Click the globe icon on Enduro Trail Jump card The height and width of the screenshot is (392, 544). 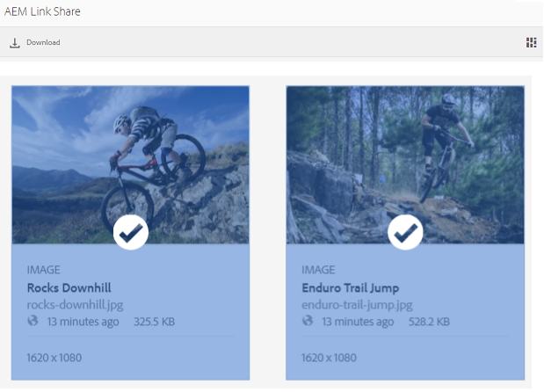pyautogui.click(x=308, y=321)
